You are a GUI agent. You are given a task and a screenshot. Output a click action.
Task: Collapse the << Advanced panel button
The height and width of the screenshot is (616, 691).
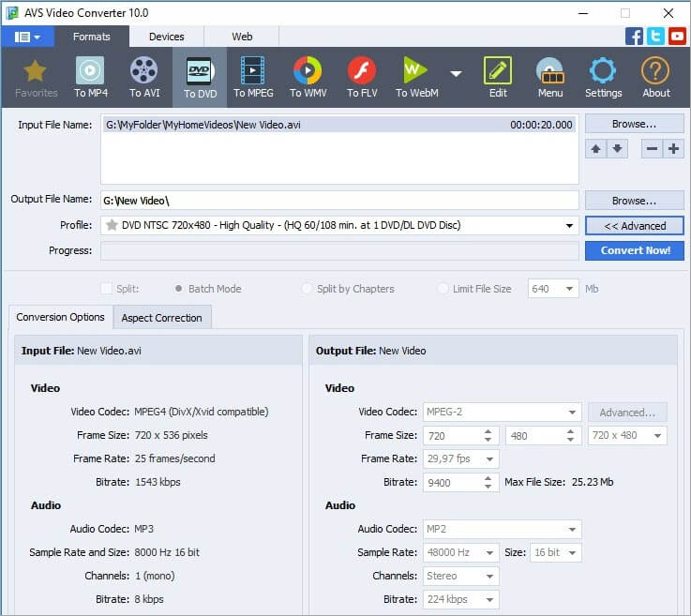pos(635,226)
